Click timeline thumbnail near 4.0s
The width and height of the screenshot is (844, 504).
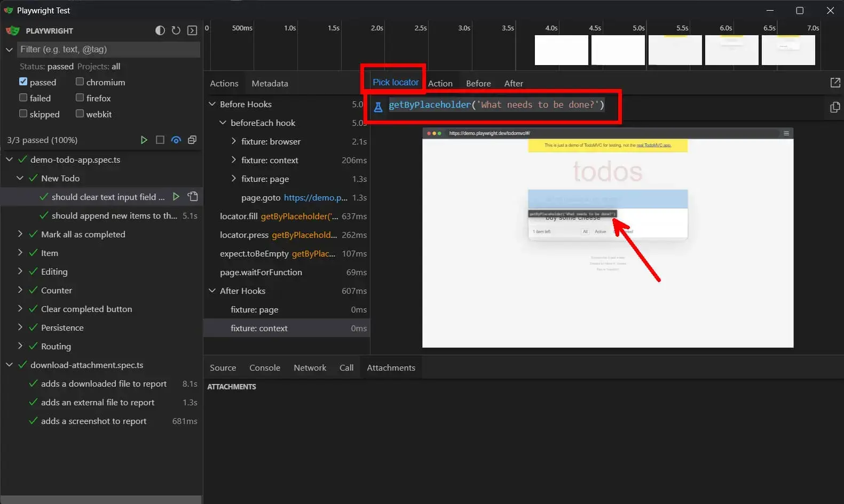pos(561,50)
